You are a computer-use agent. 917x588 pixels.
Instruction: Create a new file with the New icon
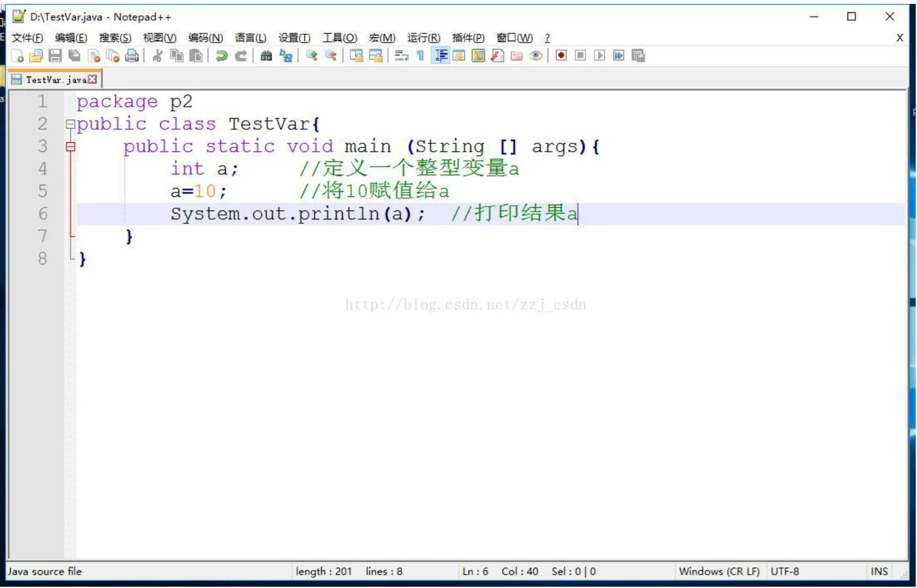click(x=18, y=56)
